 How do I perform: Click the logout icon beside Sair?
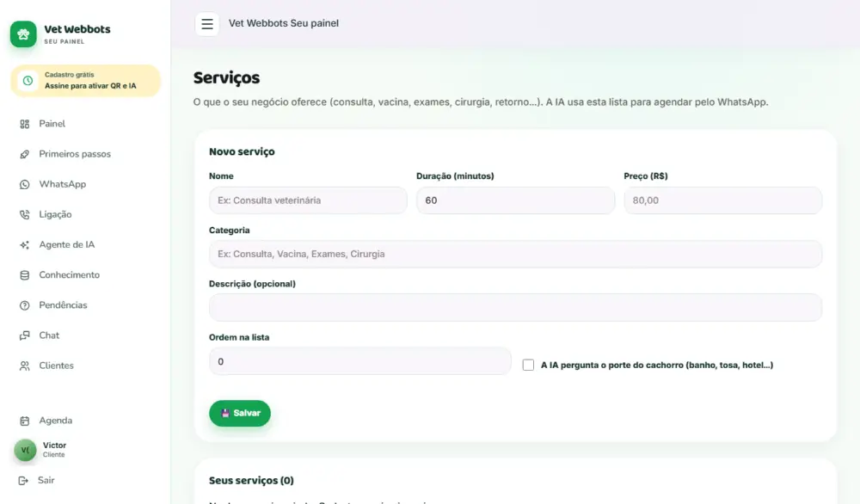[23, 481]
